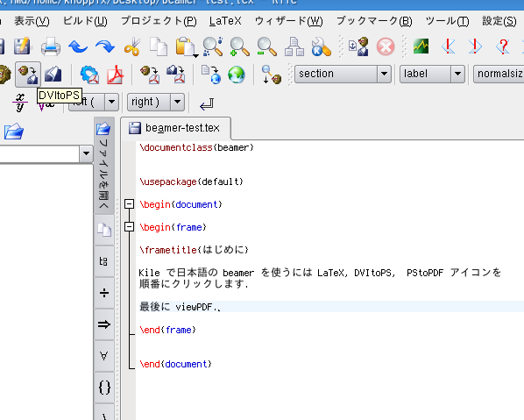524x420 pixels.
Task: Open the ViewPDF Acrobat icon
Action: [x=115, y=75]
